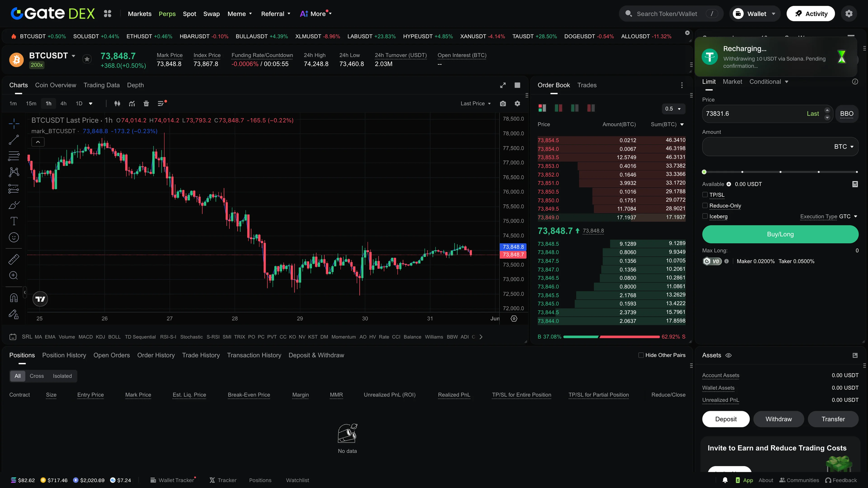This screenshot has width=868, height=488.
Task: Open the Order History tab
Action: pyautogui.click(x=156, y=355)
